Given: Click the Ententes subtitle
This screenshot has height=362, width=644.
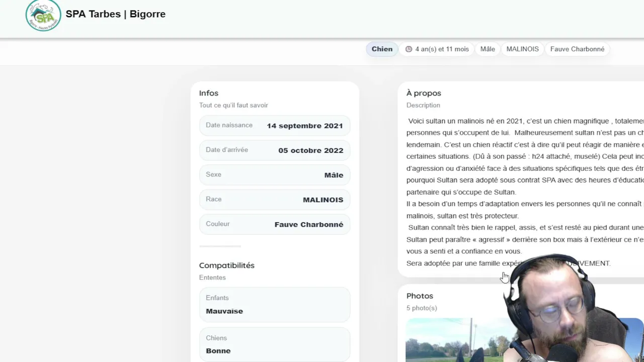Looking at the screenshot, I should pos(212,278).
